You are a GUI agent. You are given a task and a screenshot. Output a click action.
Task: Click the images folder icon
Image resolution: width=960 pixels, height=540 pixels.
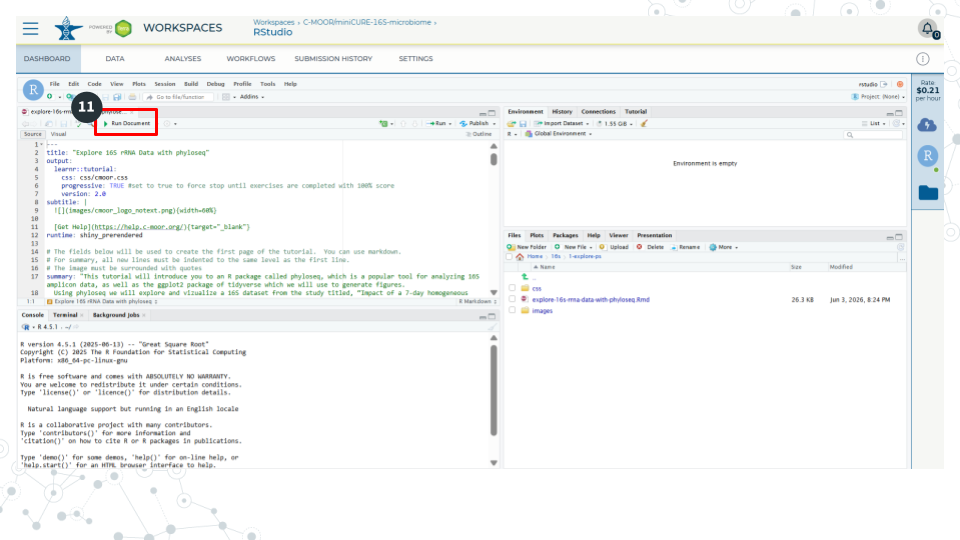[525, 310]
